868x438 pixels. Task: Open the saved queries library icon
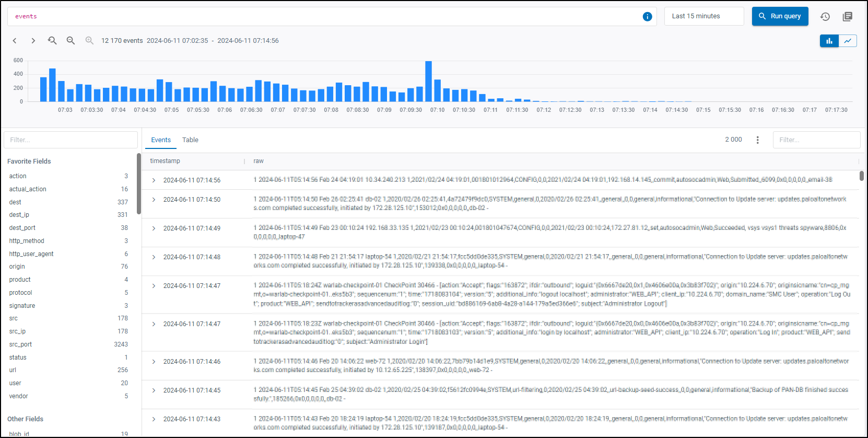click(x=848, y=17)
